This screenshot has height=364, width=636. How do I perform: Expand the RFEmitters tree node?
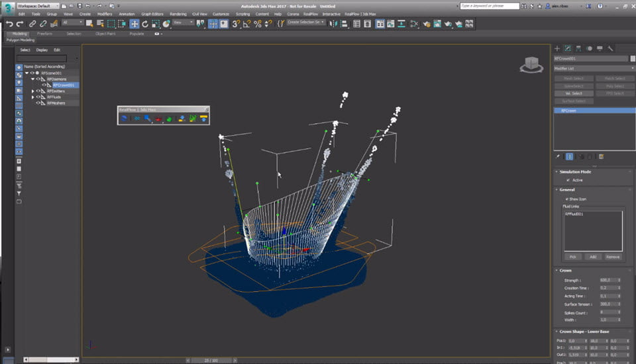pos(33,91)
